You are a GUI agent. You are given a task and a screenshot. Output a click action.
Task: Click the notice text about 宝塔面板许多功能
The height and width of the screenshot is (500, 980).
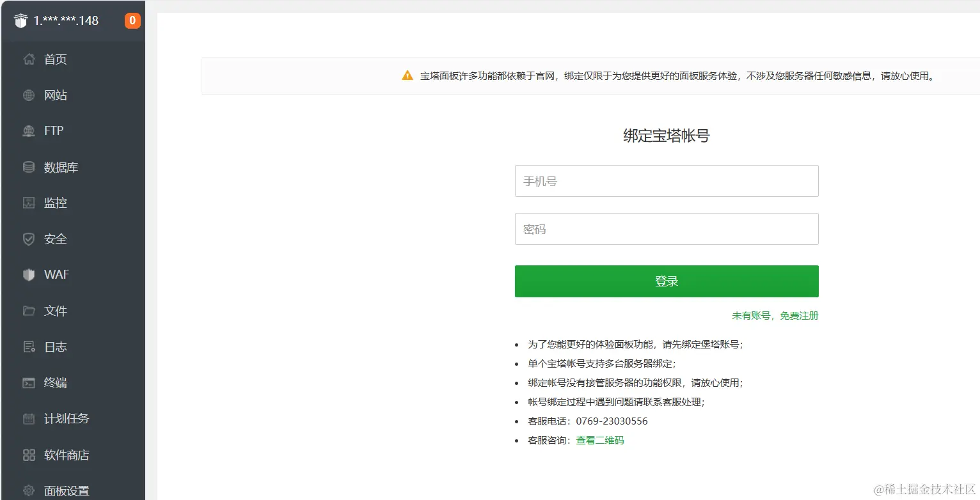[x=679, y=75]
